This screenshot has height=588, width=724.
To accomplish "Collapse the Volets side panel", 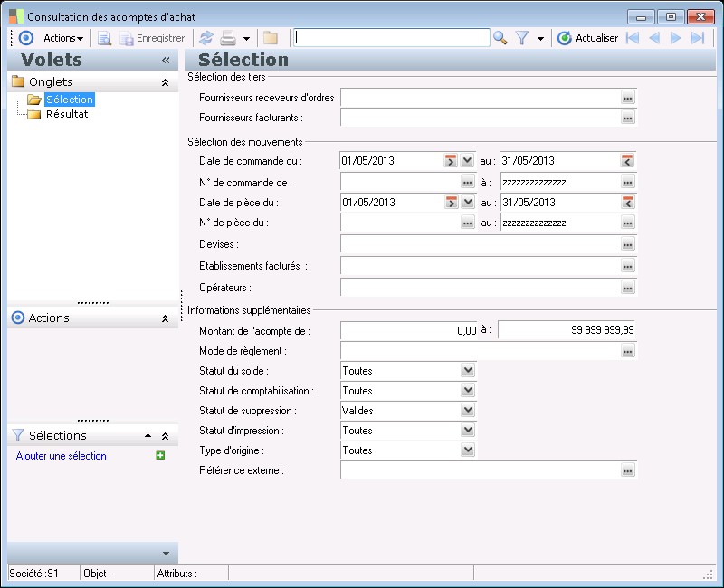I will click(166, 60).
